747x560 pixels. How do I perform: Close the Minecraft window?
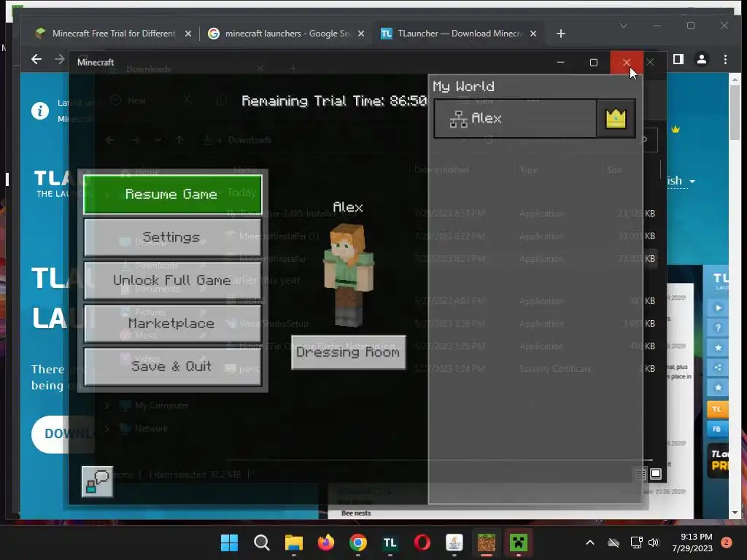pos(627,63)
